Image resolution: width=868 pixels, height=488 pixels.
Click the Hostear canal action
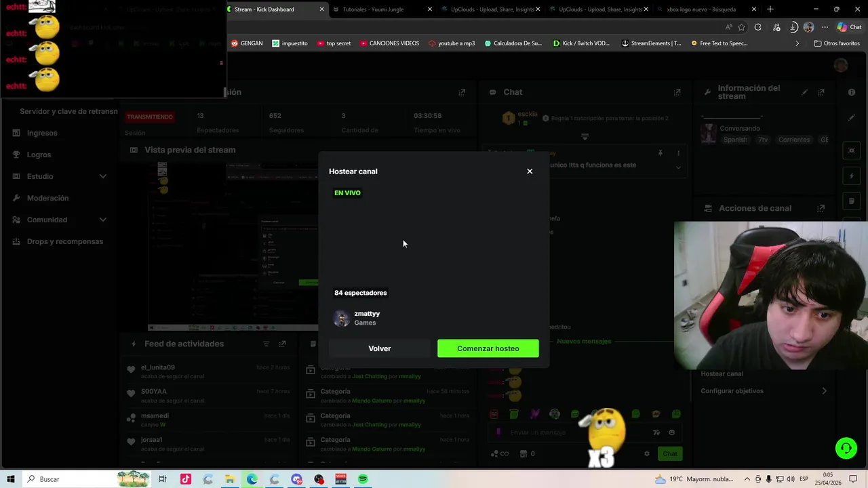click(722, 373)
